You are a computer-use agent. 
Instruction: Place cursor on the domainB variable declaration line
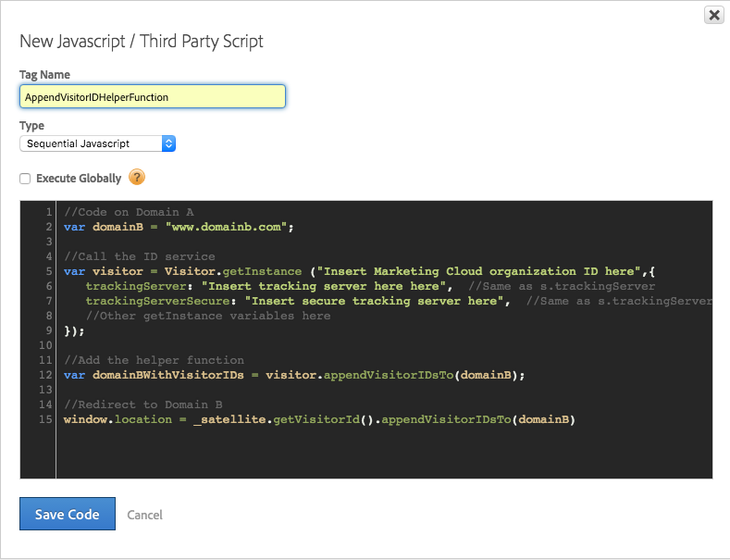click(x=179, y=228)
